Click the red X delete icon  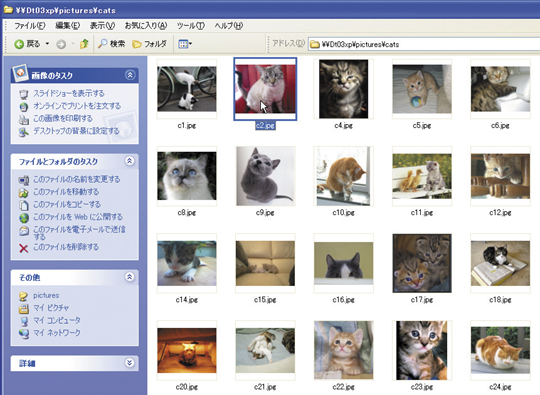pos(23,248)
